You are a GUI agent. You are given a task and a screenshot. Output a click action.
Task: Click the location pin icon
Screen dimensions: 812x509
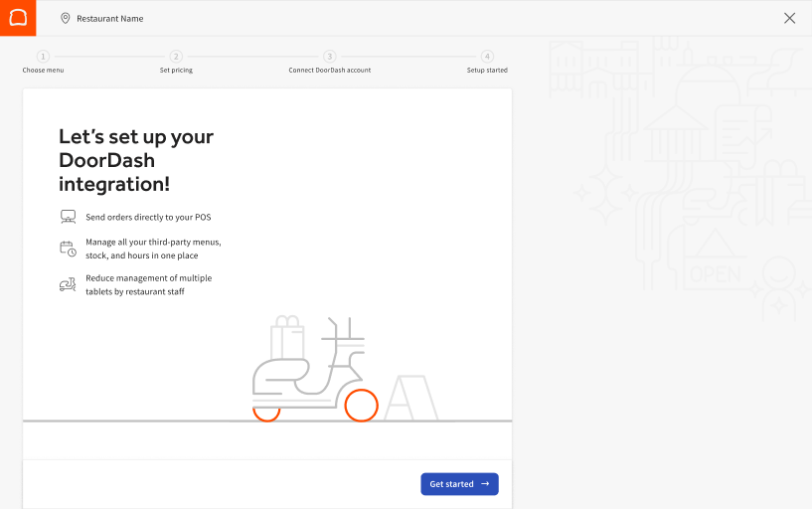tap(66, 18)
